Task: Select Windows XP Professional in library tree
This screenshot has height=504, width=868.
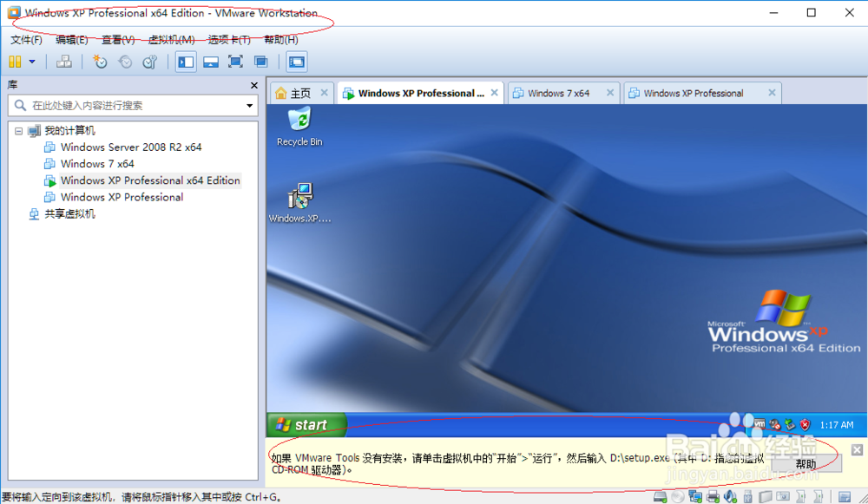Action: click(x=122, y=197)
